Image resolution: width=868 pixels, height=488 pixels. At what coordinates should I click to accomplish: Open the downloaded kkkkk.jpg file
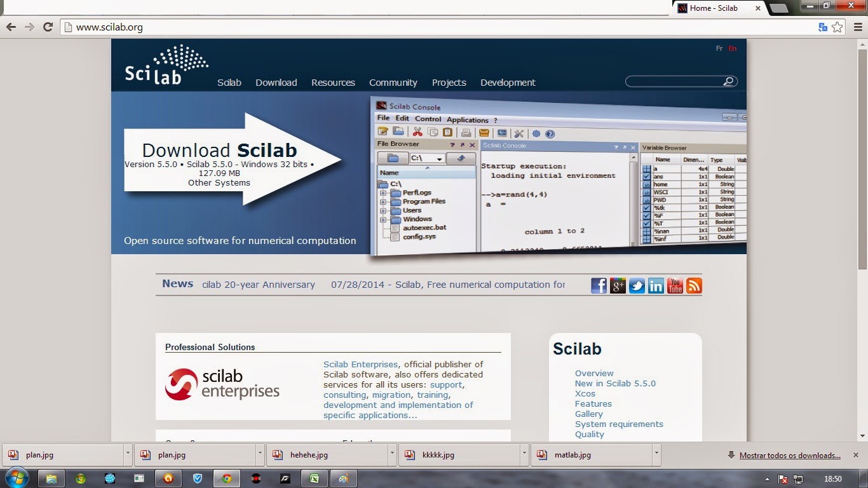[459, 455]
